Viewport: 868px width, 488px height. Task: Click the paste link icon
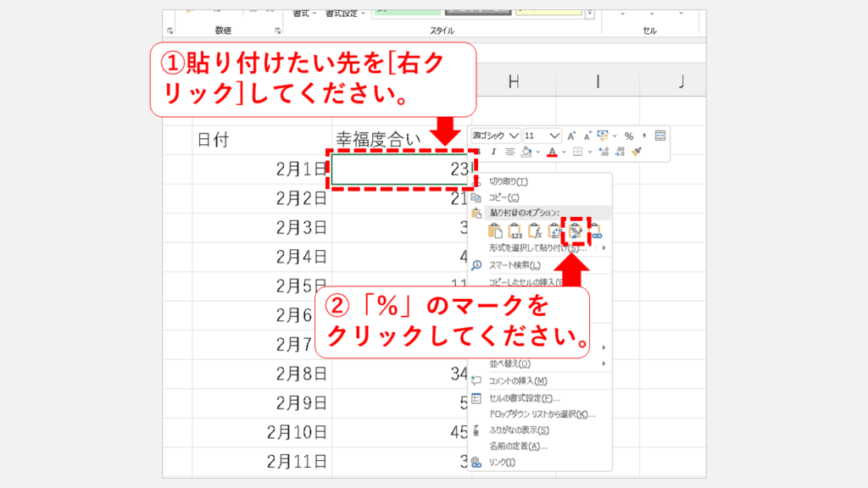tap(596, 230)
